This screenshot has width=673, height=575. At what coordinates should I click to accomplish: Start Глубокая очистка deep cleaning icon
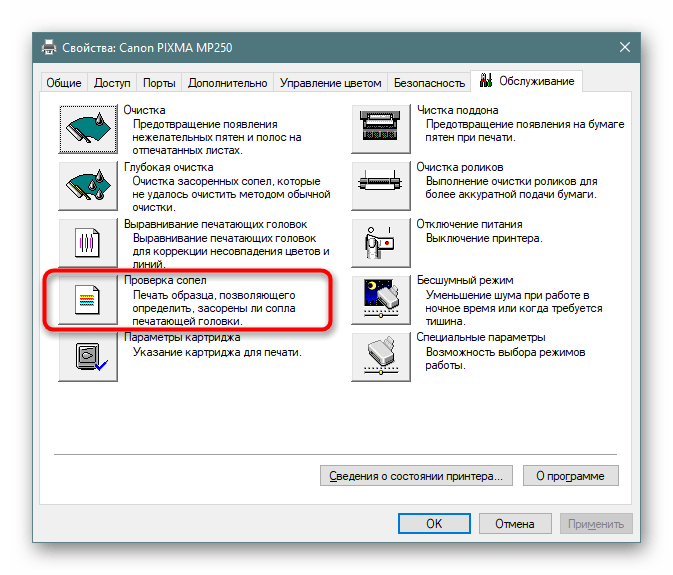pyautogui.click(x=88, y=185)
